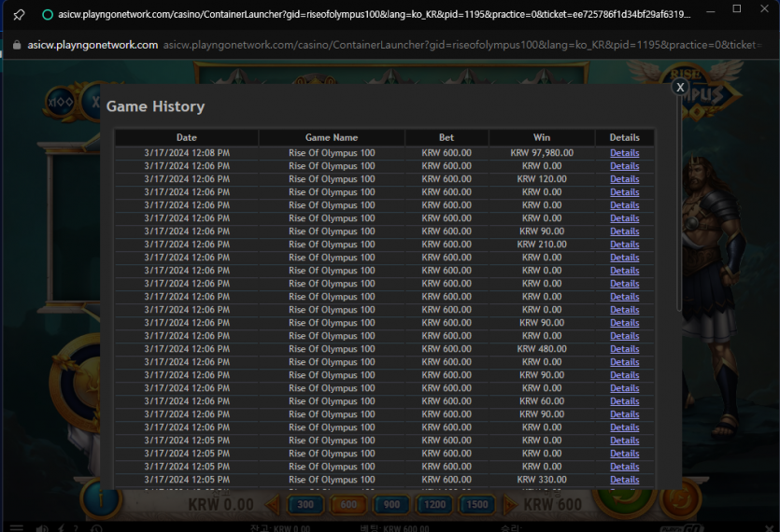Toggle sound with the speaker icon

pos(42,528)
